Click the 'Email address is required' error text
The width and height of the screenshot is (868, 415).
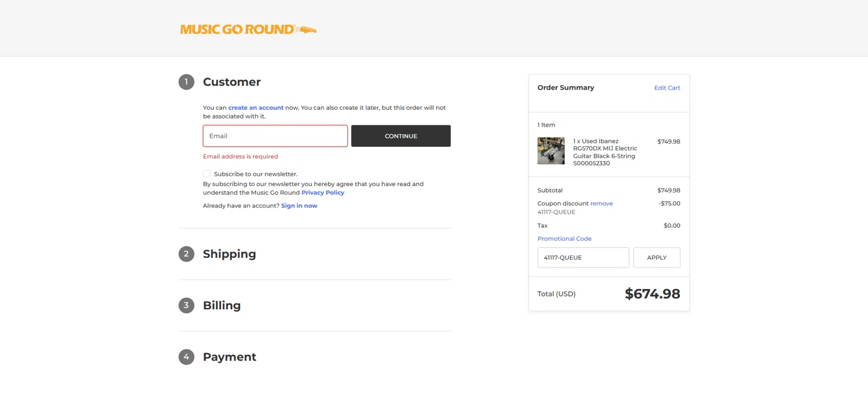tap(240, 157)
